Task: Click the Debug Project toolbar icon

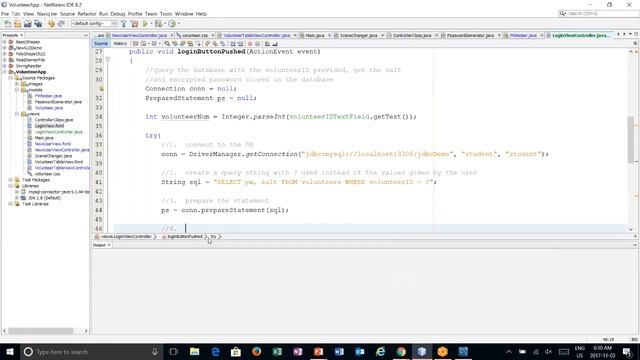Action: click(158, 24)
